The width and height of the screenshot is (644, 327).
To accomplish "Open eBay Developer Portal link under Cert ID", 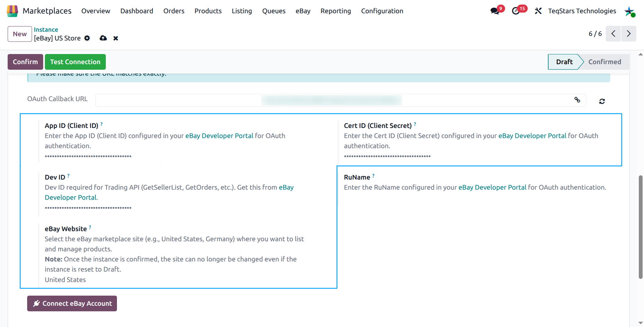I will tap(532, 136).
